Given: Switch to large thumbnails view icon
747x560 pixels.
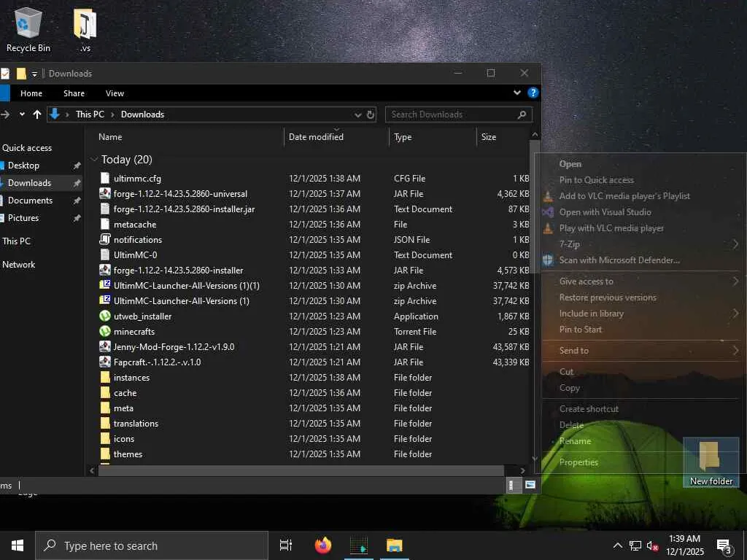Looking at the screenshot, I should tap(530, 485).
